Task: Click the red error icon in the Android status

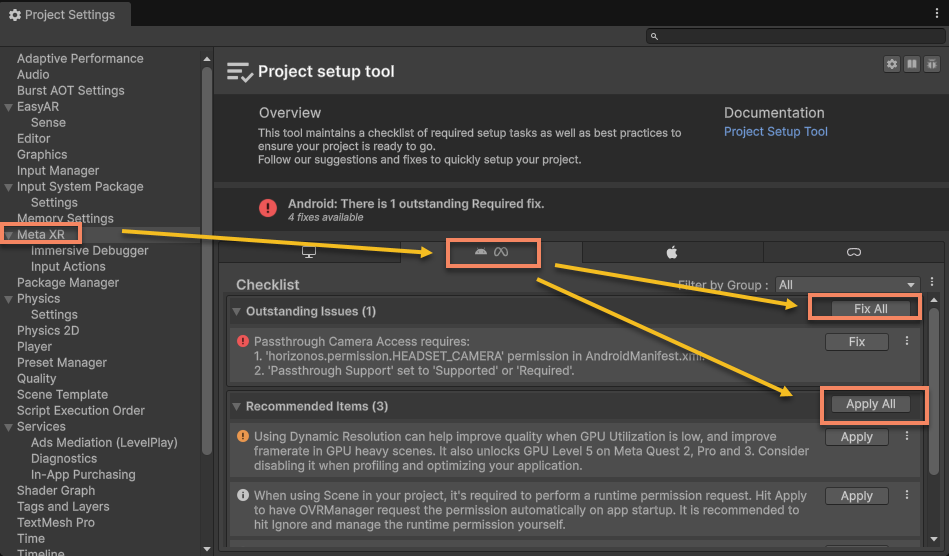Action: [x=268, y=208]
